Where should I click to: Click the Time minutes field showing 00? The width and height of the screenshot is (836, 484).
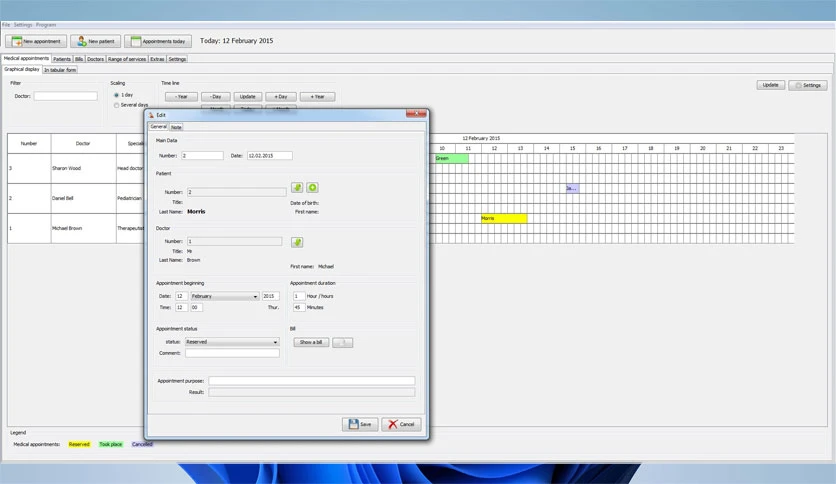click(x=196, y=308)
